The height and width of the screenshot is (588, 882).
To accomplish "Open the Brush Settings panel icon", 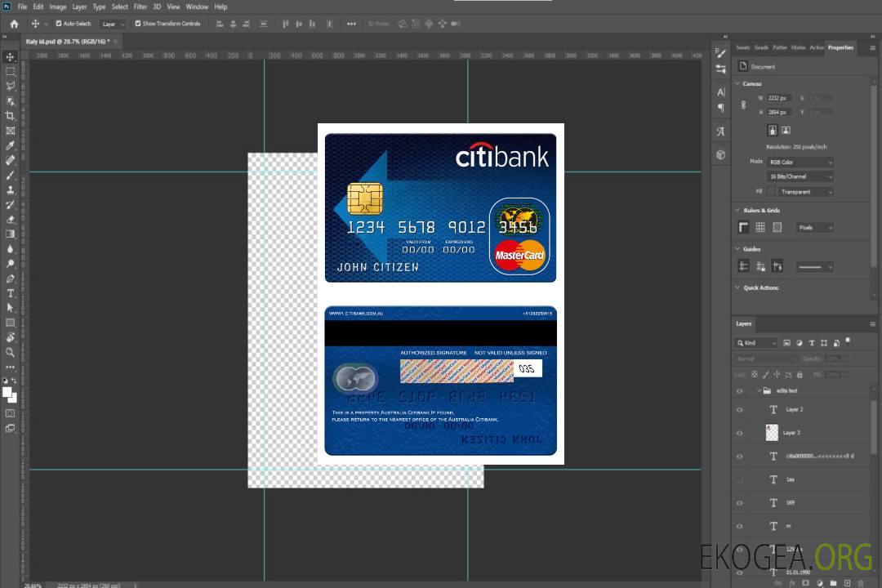I will pyautogui.click(x=721, y=53).
